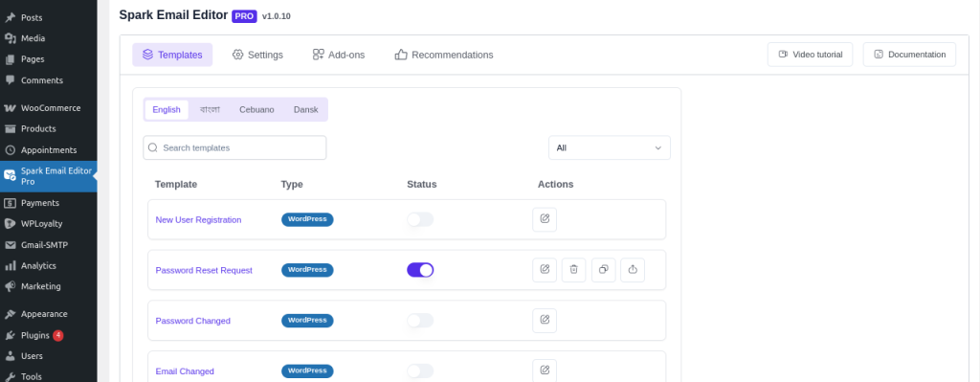
Task: Open the All template filter dropdown
Action: coord(610,147)
